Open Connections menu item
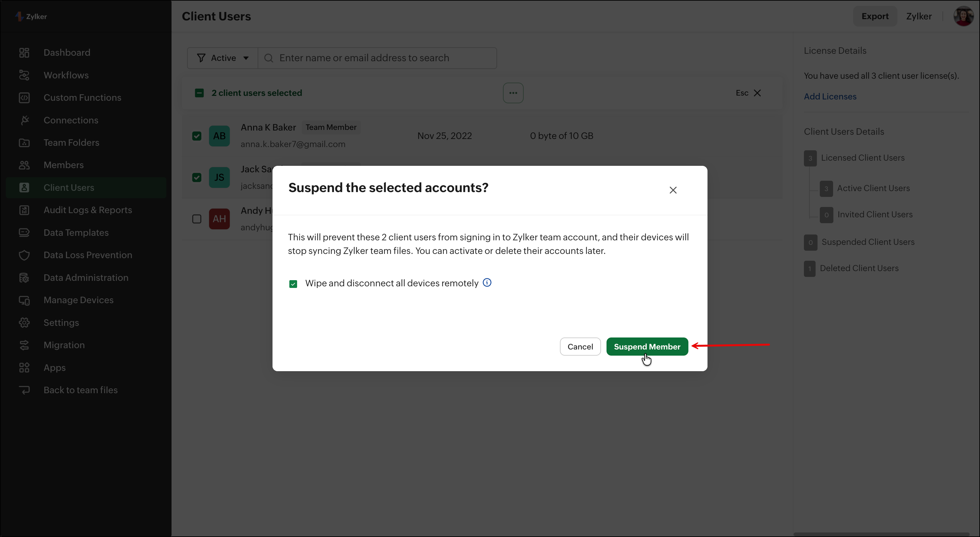The height and width of the screenshot is (537, 980). point(71,120)
